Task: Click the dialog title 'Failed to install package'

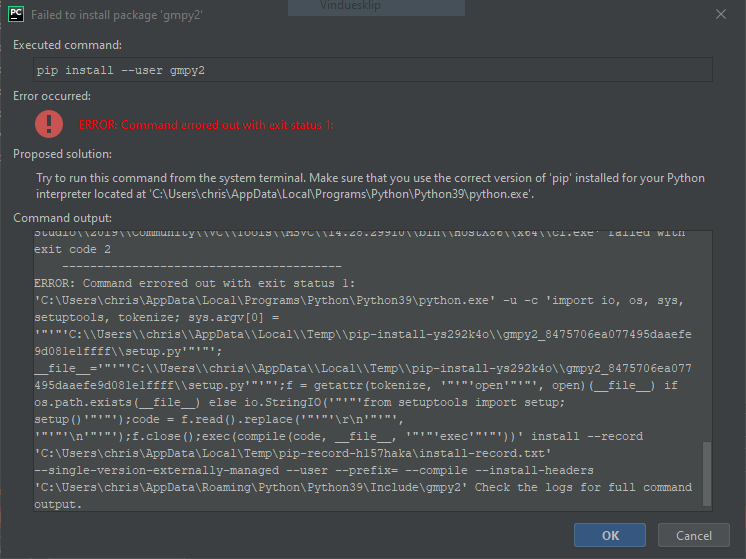Action: coord(117,15)
